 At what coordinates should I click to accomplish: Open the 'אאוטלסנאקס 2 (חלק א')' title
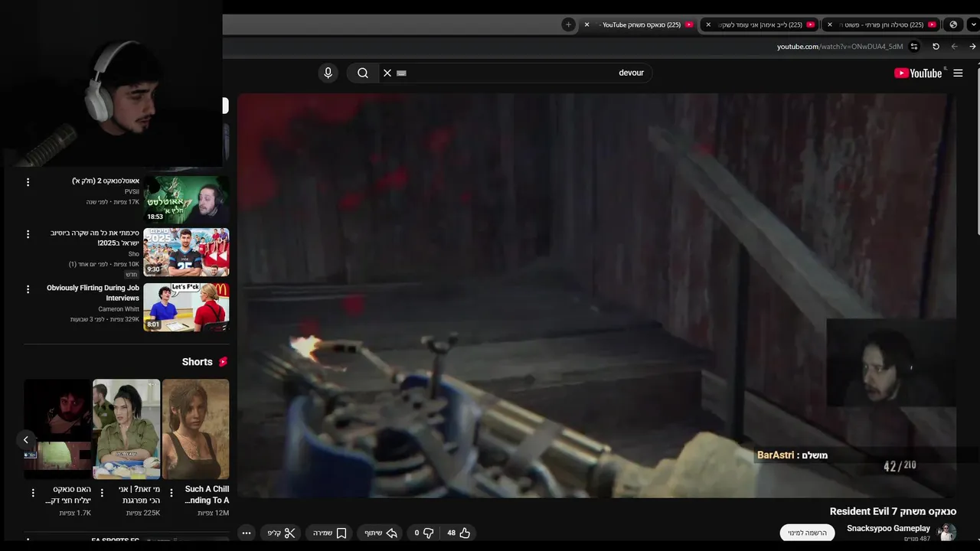coord(106,181)
